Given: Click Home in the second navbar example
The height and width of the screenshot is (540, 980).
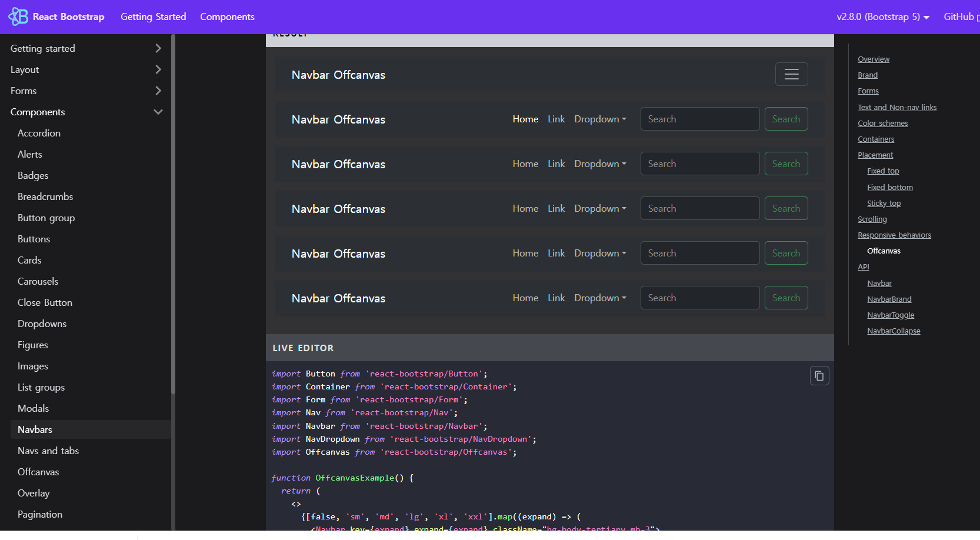Looking at the screenshot, I should click(x=525, y=119).
